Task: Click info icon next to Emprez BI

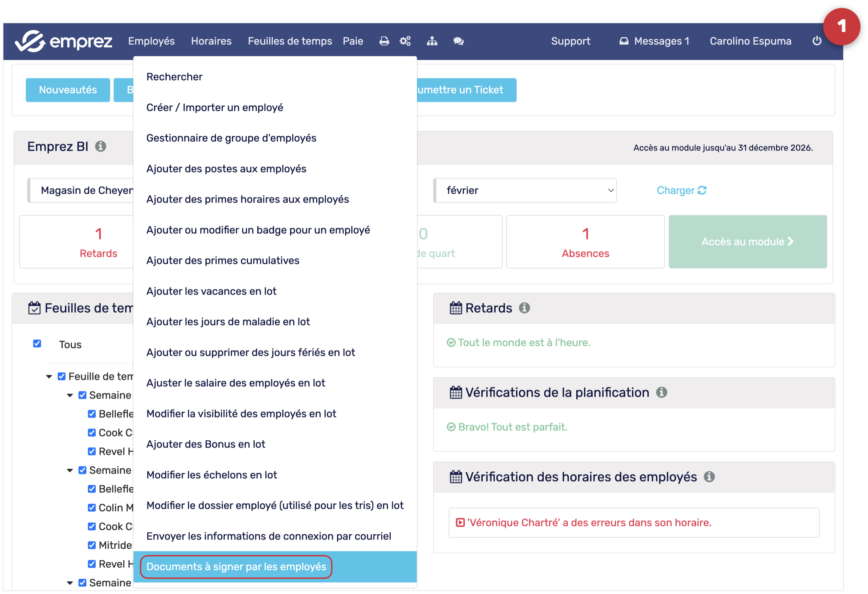Action: click(101, 147)
